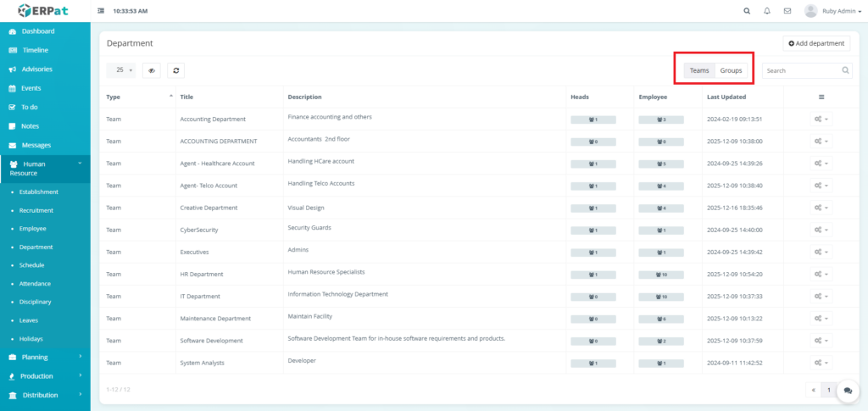
Task: Open Attendance in the sidebar
Action: coord(35,284)
